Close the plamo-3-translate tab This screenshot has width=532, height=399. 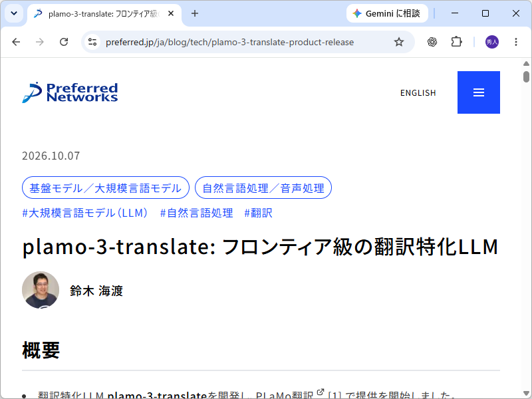pos(171,13)
